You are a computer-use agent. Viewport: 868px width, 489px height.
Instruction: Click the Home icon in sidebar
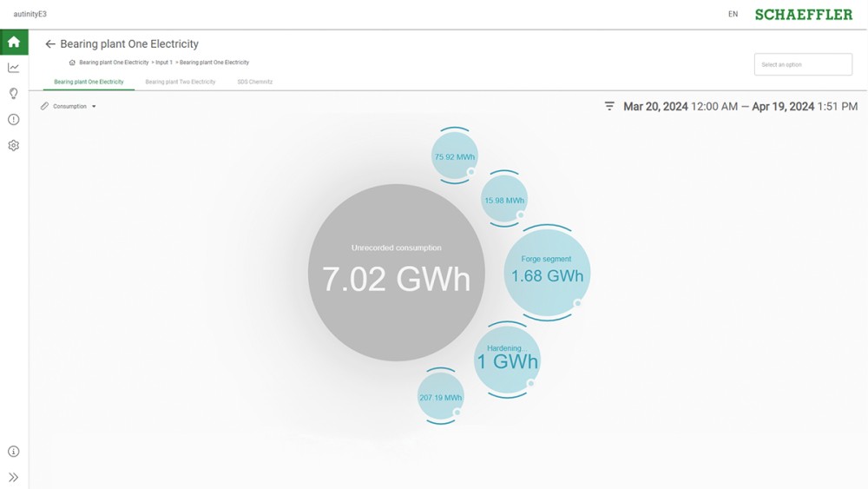[x=14, y=42]
